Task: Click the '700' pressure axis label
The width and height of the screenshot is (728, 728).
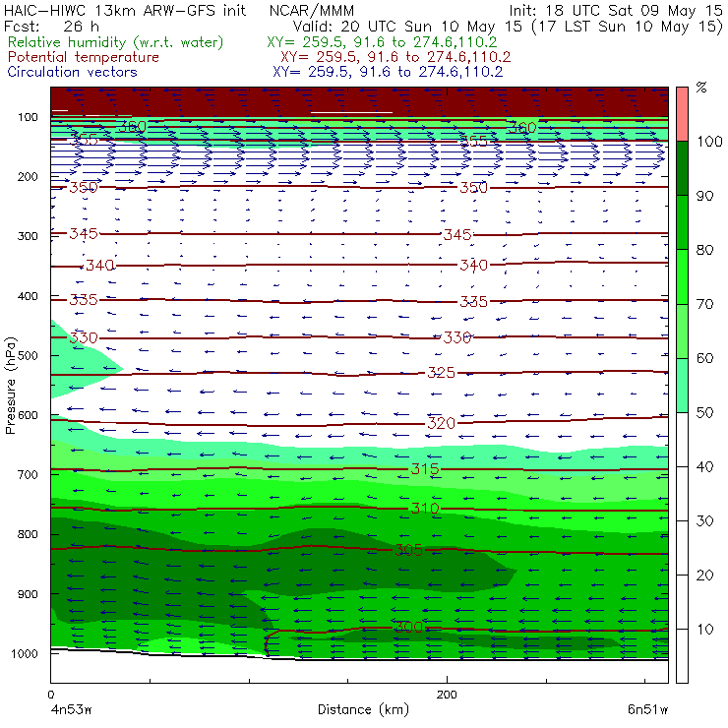Action: 28,474
